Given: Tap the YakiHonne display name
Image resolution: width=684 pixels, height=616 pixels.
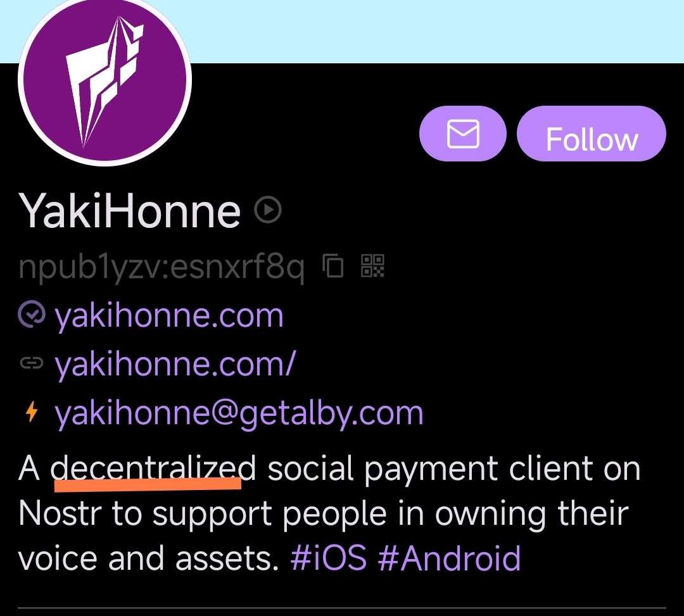Looking at the screenshot, I should [x=130, y=211].
